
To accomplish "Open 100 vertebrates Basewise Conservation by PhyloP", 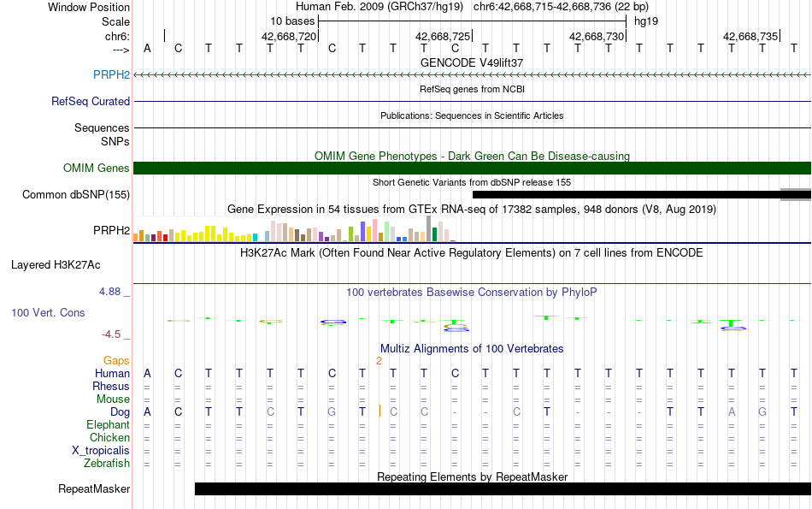I will tap(472, 293).
